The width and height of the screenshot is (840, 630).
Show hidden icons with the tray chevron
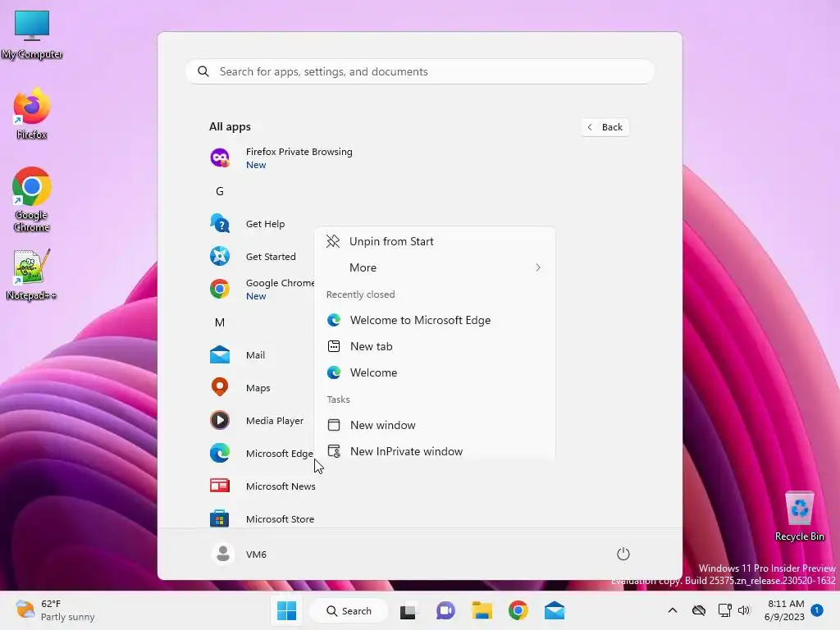click(x=673, y=610)
